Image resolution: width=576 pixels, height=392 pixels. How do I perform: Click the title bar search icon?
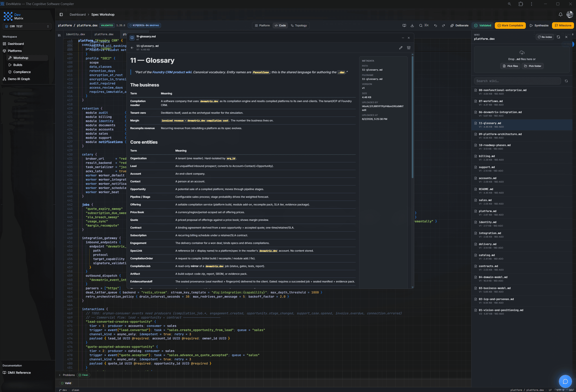click(x=509, y=4)
